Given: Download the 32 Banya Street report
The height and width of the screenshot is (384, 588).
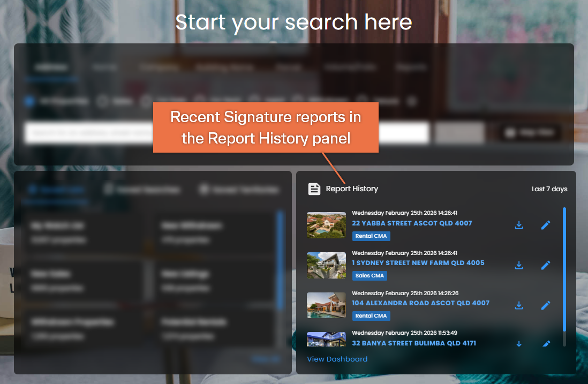Looking at the screenshot, I should tap(519, 343).
